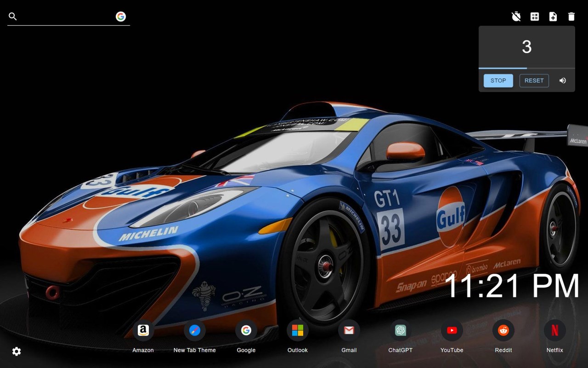The height and width of the screenshot is (368, 588).
Task: Open the calculator widget
Action: [x=535, y=17]
